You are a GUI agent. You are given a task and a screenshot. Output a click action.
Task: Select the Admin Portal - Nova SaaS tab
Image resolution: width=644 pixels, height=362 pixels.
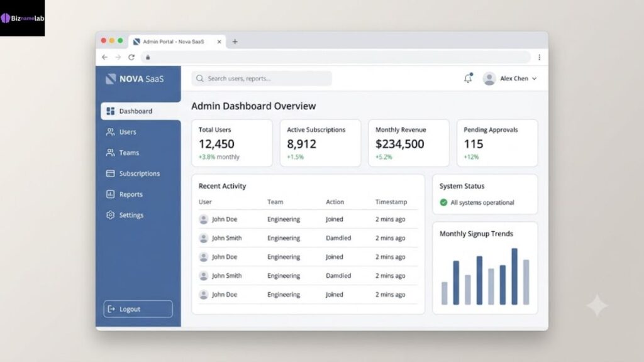pos(177,41)
